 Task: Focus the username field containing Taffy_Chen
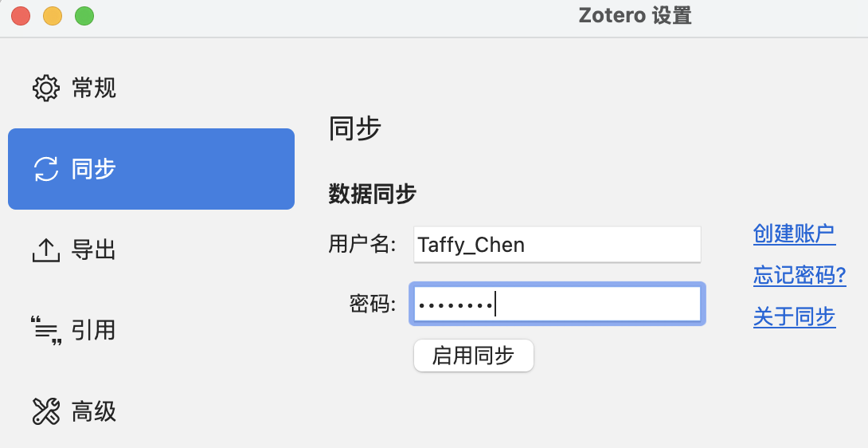click(557, 245)
